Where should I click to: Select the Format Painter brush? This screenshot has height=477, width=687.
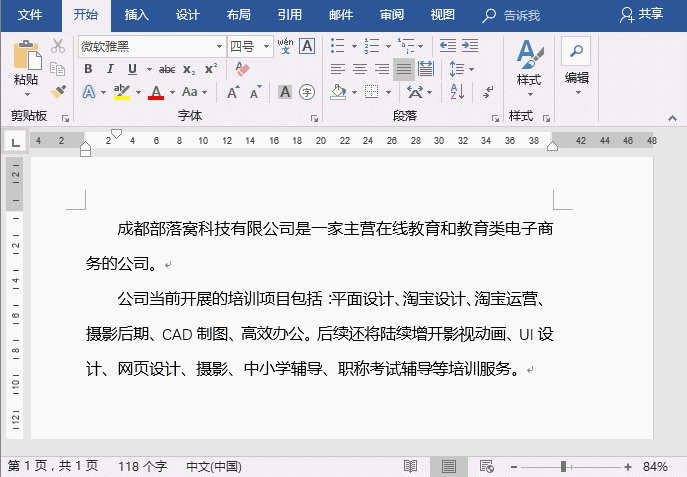click(x=57, y=92)
